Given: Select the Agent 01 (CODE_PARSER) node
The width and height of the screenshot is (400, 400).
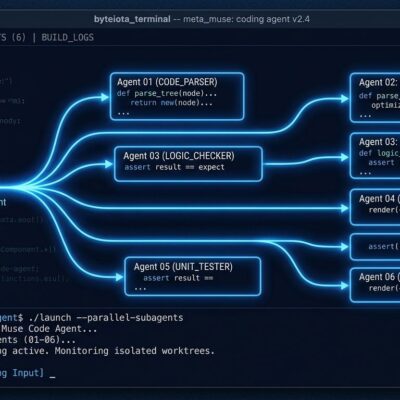Looking at the screenshot, I should click(x=177, y=96).
